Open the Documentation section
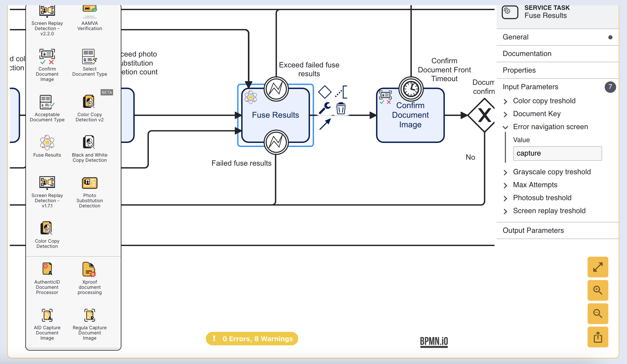The width and height of the screenshot is (627, 364). (x=527, y=54)
